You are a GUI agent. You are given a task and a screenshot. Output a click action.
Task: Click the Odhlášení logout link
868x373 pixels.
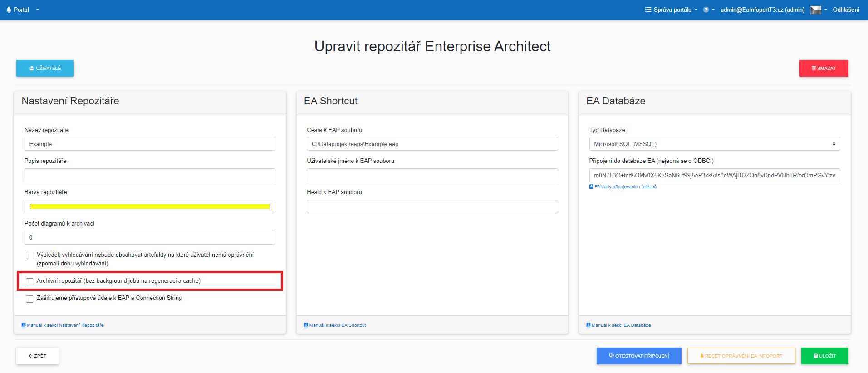[846, 10]
